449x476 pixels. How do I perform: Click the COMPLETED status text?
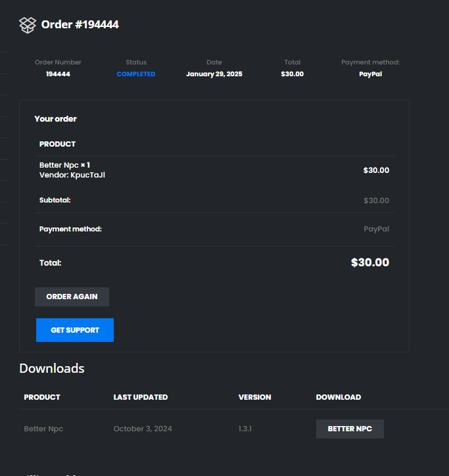coord(136,74)
